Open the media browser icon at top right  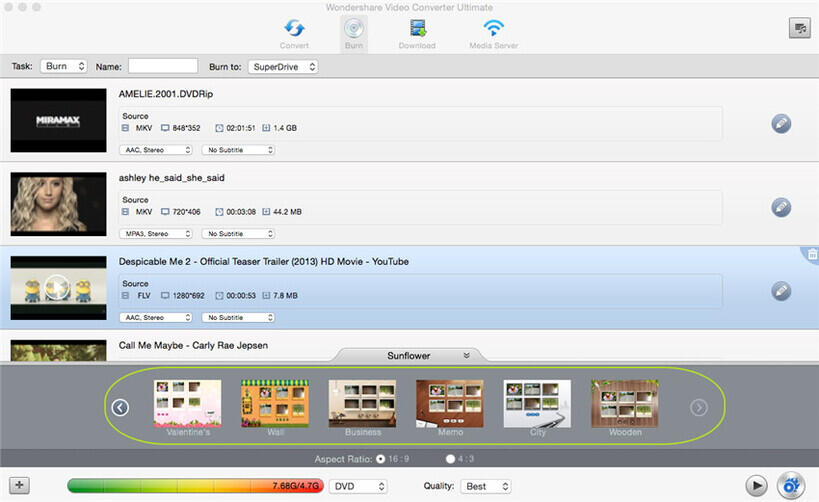(x=799, y=28)
